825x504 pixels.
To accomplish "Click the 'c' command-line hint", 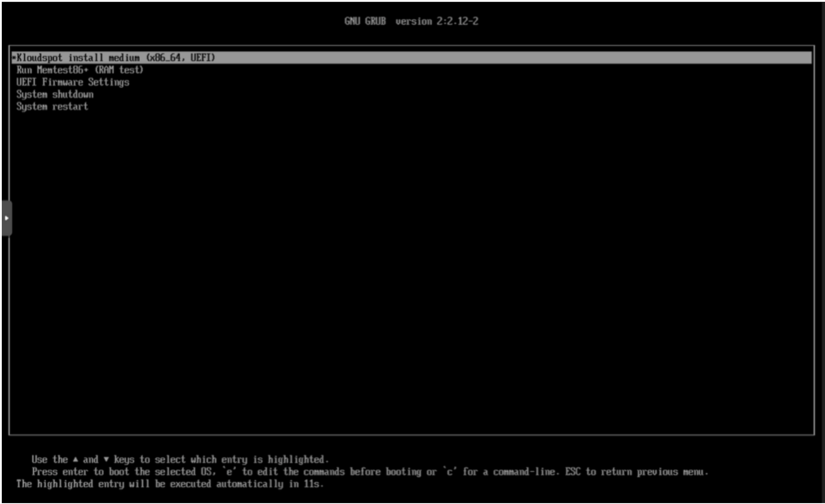I will (449, 472).
